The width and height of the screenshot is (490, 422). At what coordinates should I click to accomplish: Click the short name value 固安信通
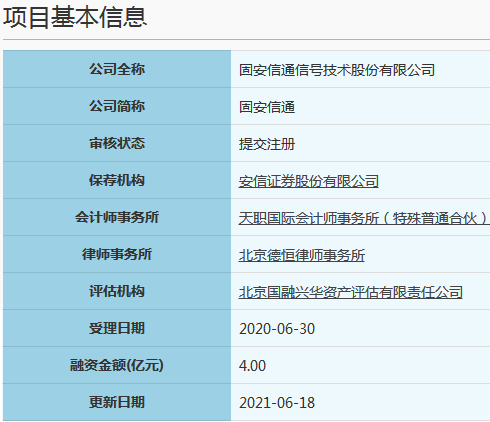coord(267,107)
